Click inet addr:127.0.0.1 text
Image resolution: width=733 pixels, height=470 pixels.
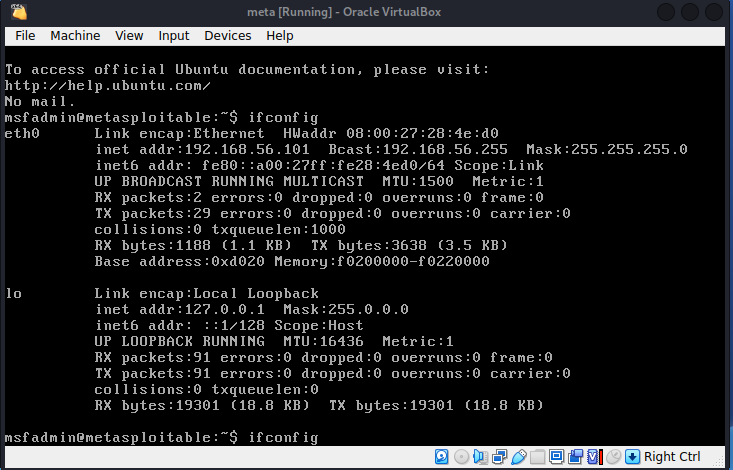point(180,310)
